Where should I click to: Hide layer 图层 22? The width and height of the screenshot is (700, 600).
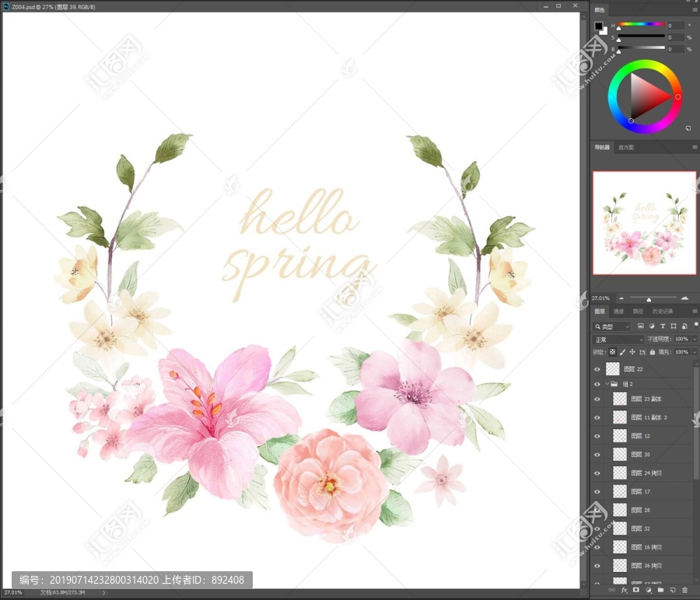[x=597, y=369]
